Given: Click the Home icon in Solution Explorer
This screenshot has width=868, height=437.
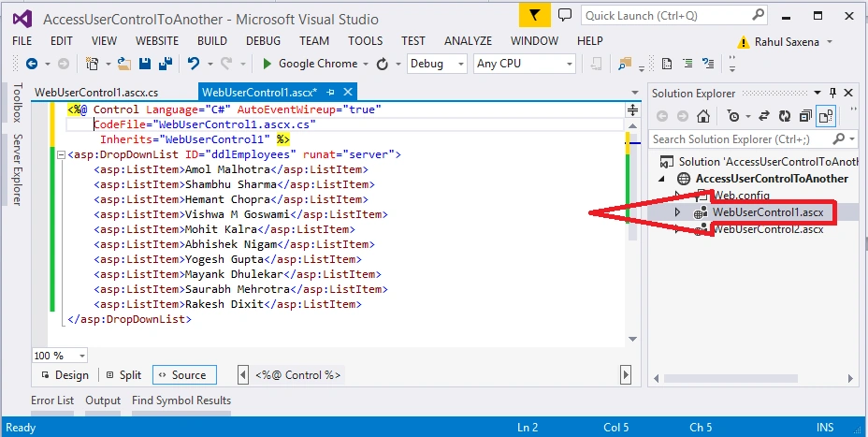Looking at the screenshot, I should click(703, 116).
